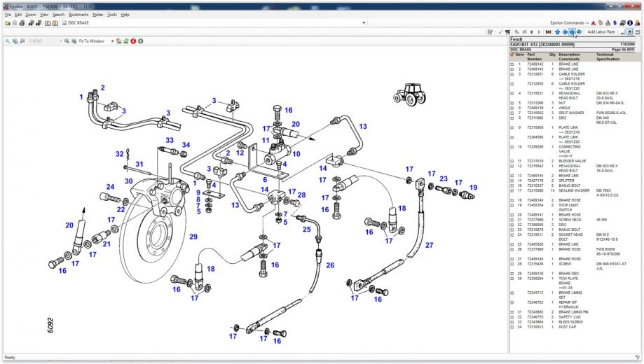Click the Add Labor Rate button
The width and height of the screenshot is (644, 364).
[x=601, y=32]
